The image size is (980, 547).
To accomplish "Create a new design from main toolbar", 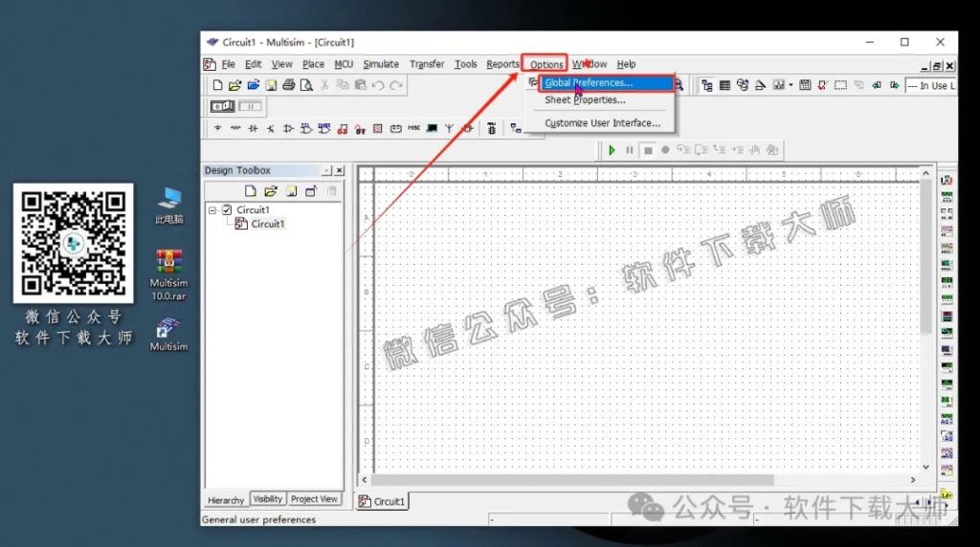I will coord(217,85).
